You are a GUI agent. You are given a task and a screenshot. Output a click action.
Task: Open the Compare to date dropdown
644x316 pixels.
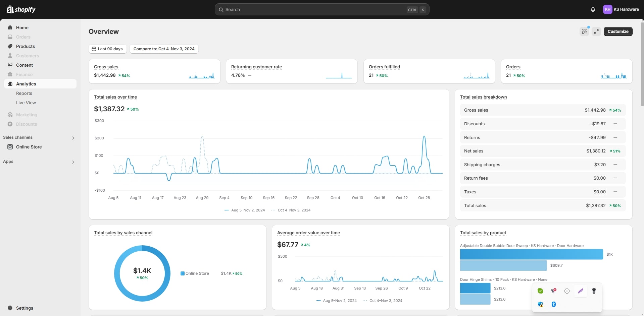point(164,49)
